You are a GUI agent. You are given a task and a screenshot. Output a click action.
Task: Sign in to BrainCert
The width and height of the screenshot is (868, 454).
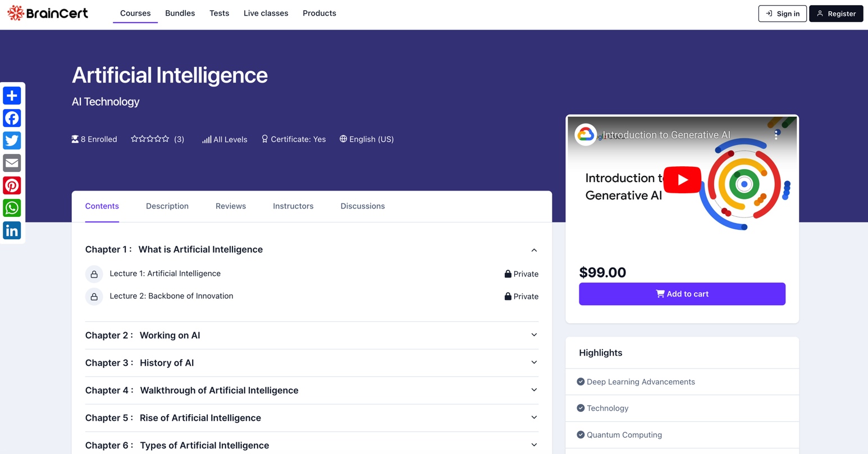(782, 13)
